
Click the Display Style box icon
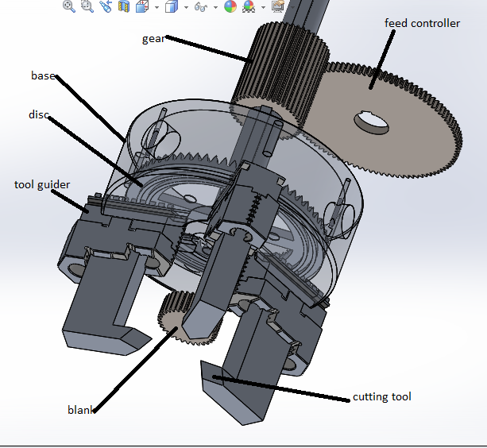[171, 6]
